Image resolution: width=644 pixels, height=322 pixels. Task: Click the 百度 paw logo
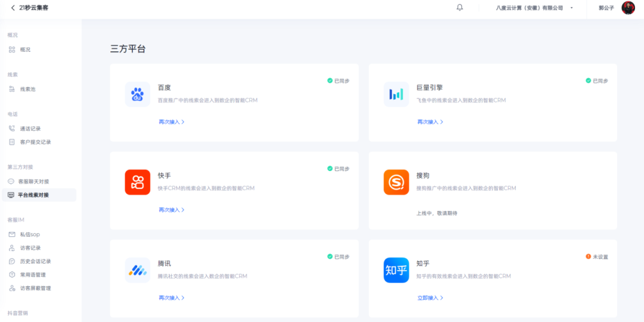click(x=138, y=94)
